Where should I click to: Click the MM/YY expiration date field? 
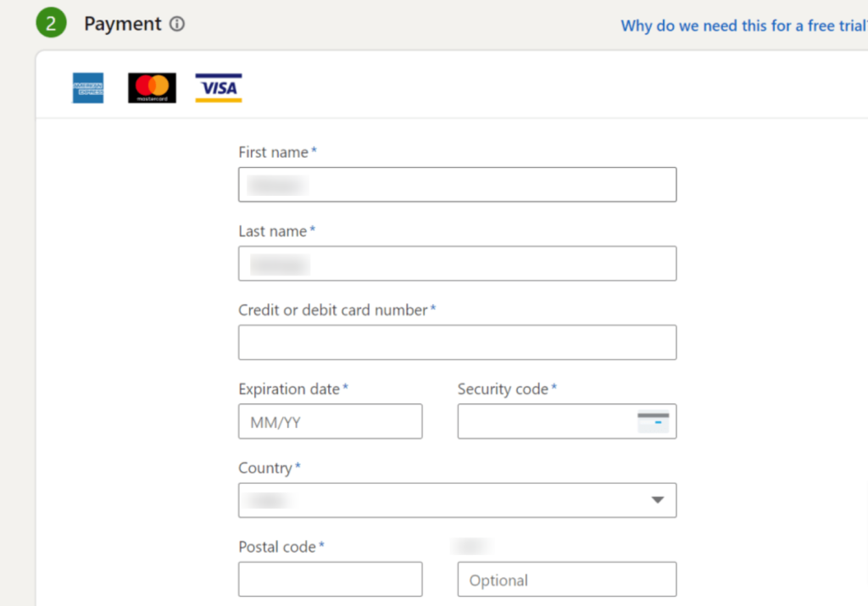click(331, 421)
